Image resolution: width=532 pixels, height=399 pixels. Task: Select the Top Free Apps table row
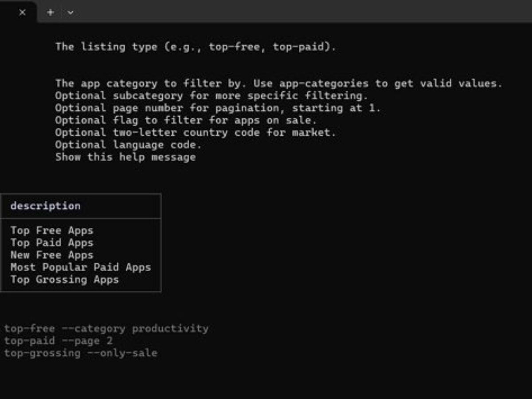tap(52, 231)
